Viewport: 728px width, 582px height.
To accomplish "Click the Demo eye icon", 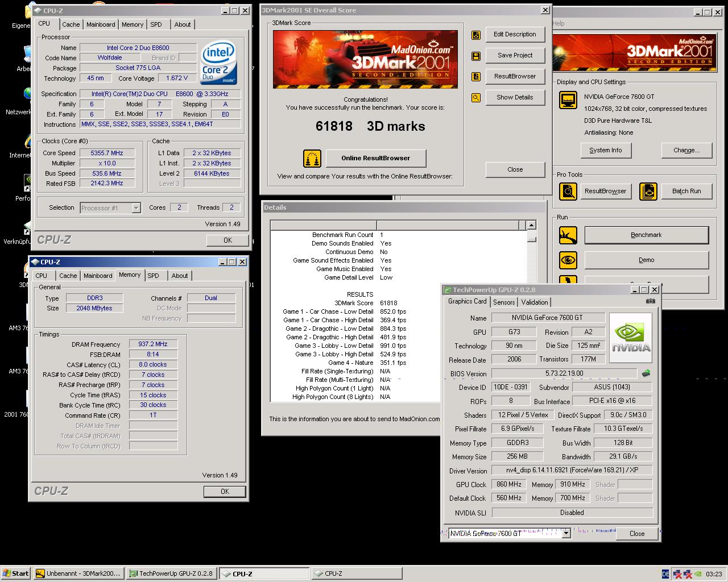I will click(x=568, y=260).
